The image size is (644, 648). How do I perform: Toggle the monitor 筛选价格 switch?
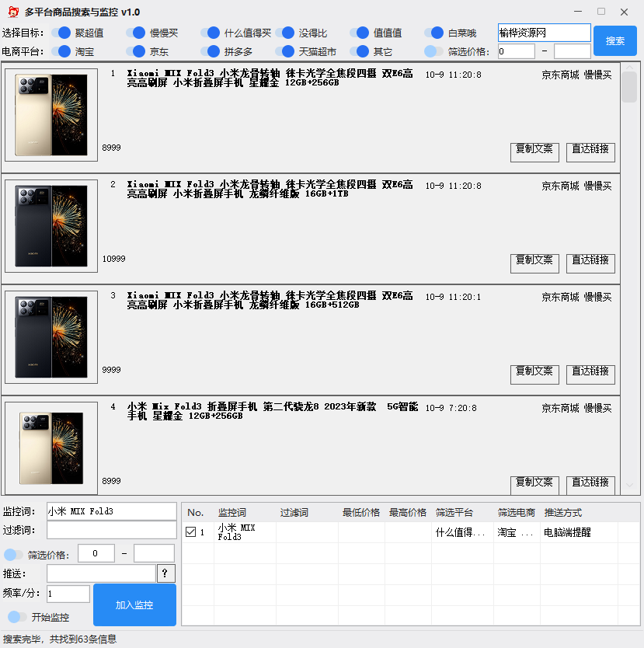[13, 555]
